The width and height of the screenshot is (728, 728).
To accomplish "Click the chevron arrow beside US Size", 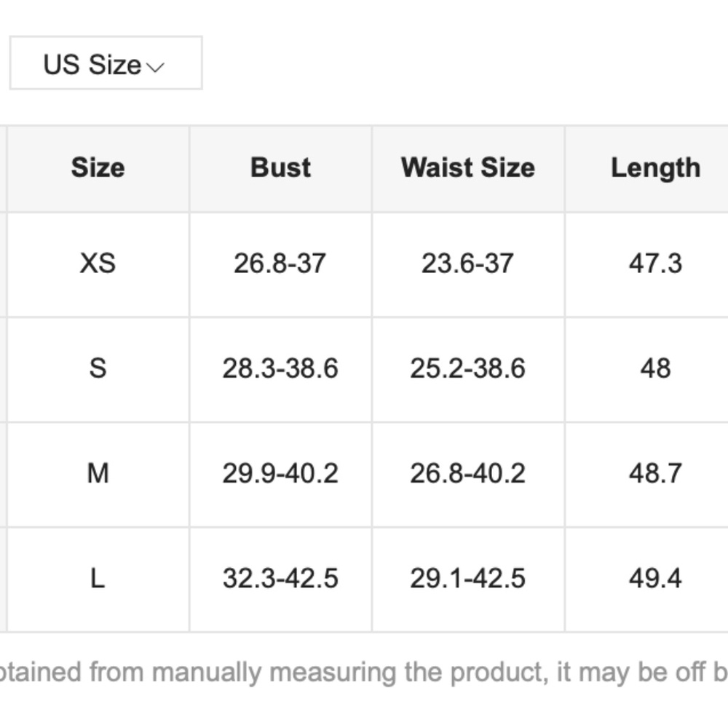I will pyautogui.click(x=155, y=68).
